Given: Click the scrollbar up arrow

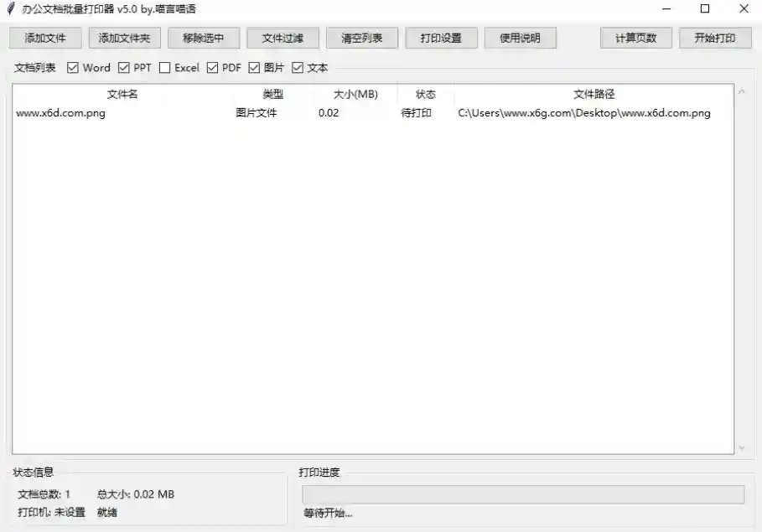Looking at the screenshot, I should (741, 92).
